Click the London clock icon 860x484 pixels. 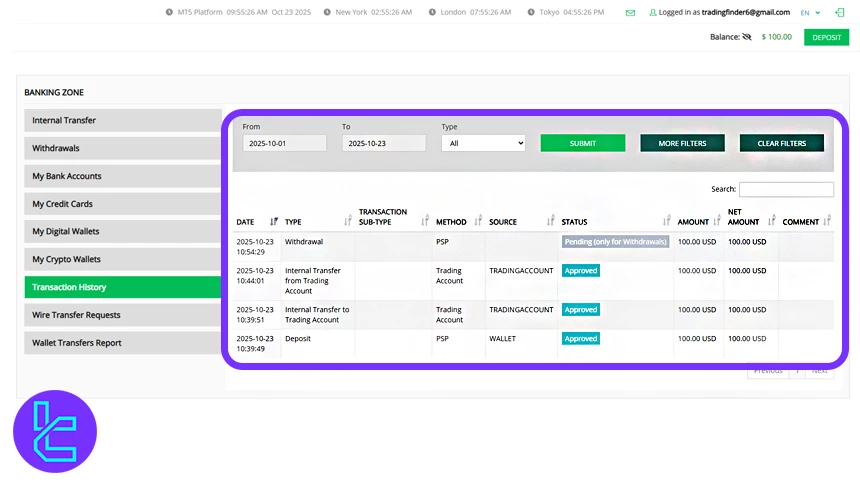[x=432, y=12]
